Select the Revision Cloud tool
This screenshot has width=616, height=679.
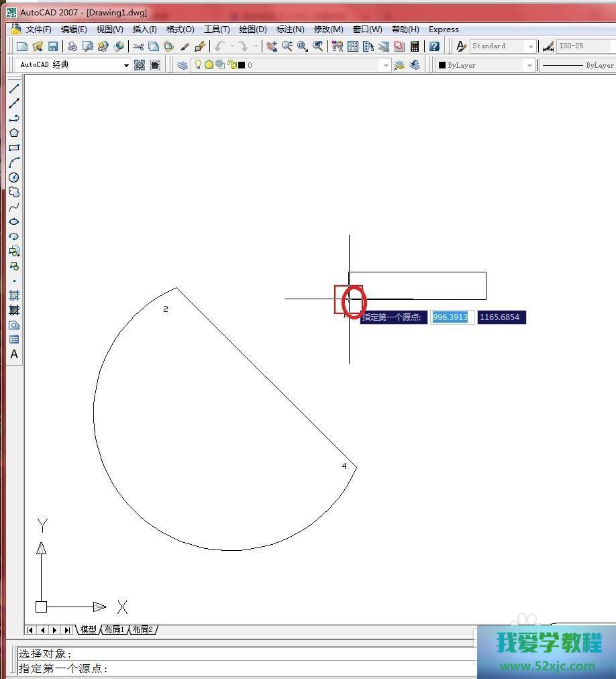(14, 192)
